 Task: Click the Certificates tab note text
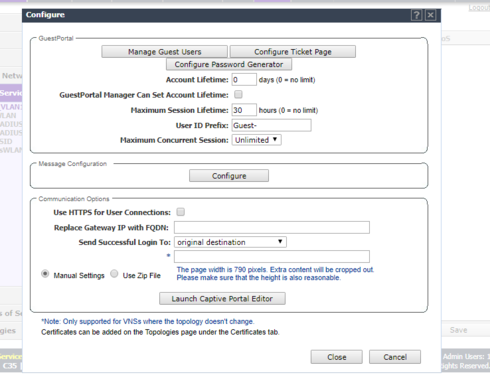[x=160, y=332]
